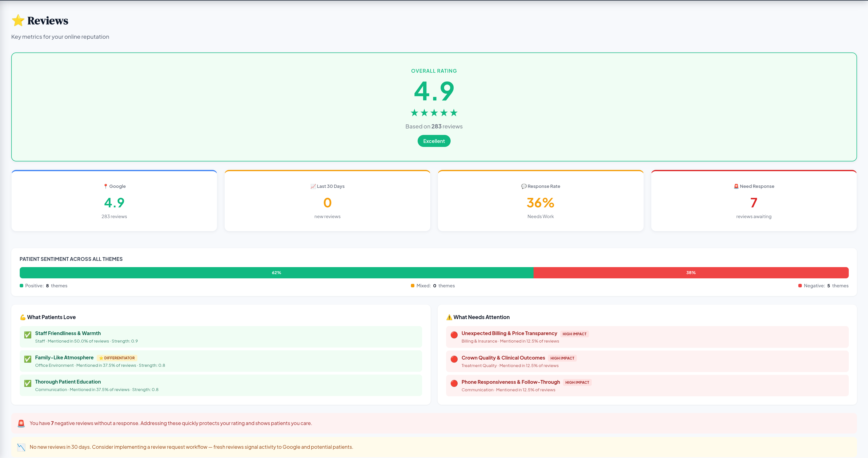
Task: Click 'Treatment Quality · Mentioned in 12.5%' line
Action: tap(510, 366)
